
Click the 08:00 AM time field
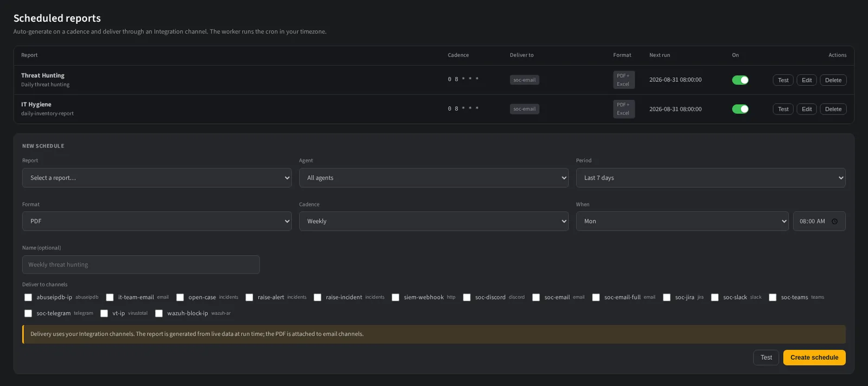point(819,221)
